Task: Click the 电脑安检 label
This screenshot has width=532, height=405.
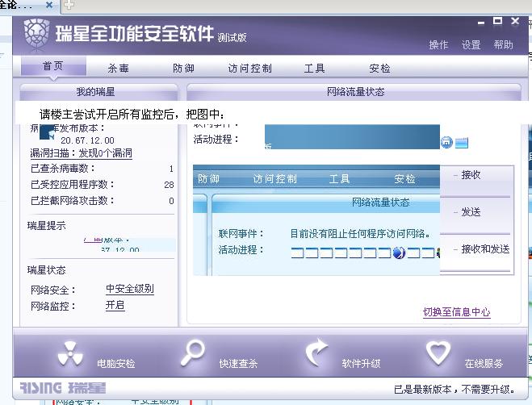Action: (x=116, y=364)
